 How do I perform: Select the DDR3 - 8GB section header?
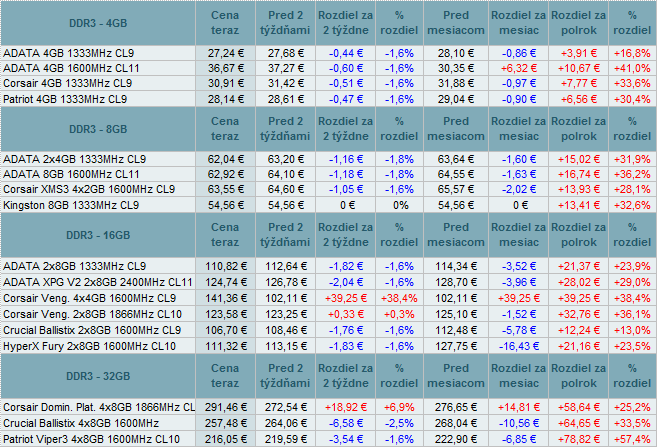point(98,129)
